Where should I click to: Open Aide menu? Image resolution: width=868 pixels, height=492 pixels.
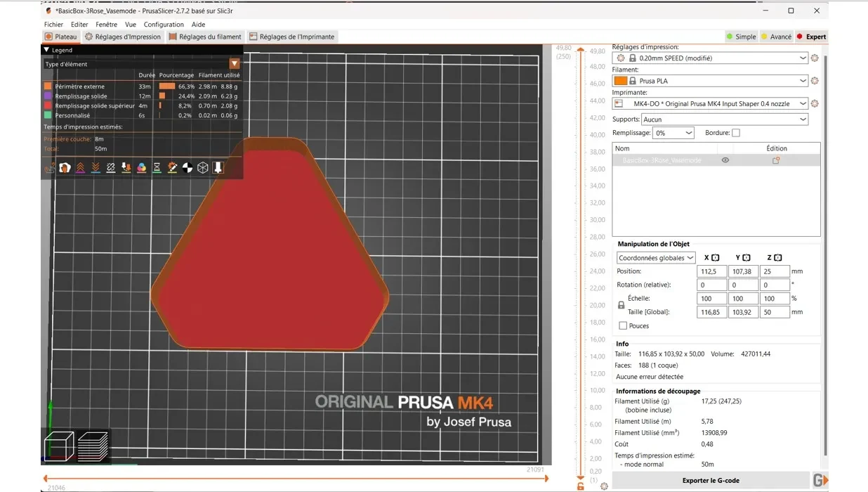pyautogui.click(x=199, y=25)
